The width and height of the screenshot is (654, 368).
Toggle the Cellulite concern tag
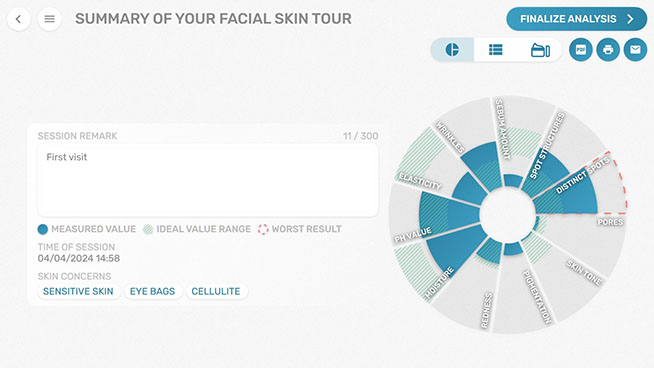click(216, 291)
